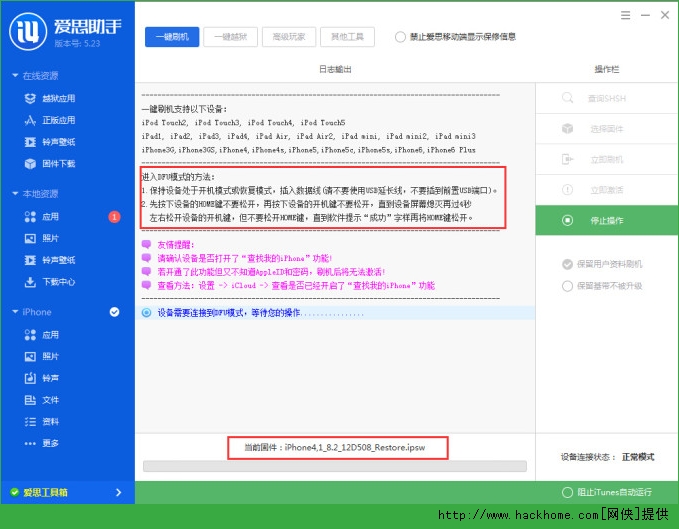The image size is (679, 529).
Task: Open 下载中心 under local resources
Action: click(x=58, y=282)
